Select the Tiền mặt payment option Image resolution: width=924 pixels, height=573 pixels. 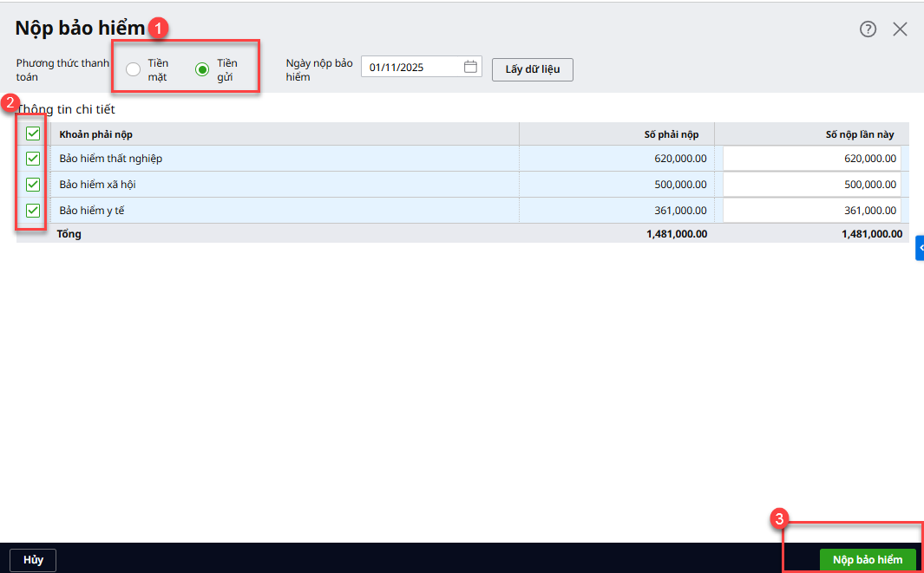(x=134, y=69)
